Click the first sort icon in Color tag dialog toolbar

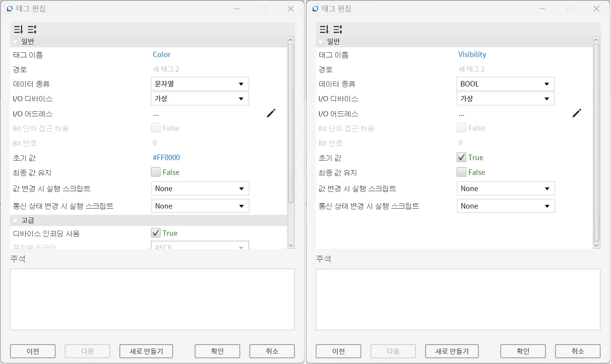coord(18,29)
